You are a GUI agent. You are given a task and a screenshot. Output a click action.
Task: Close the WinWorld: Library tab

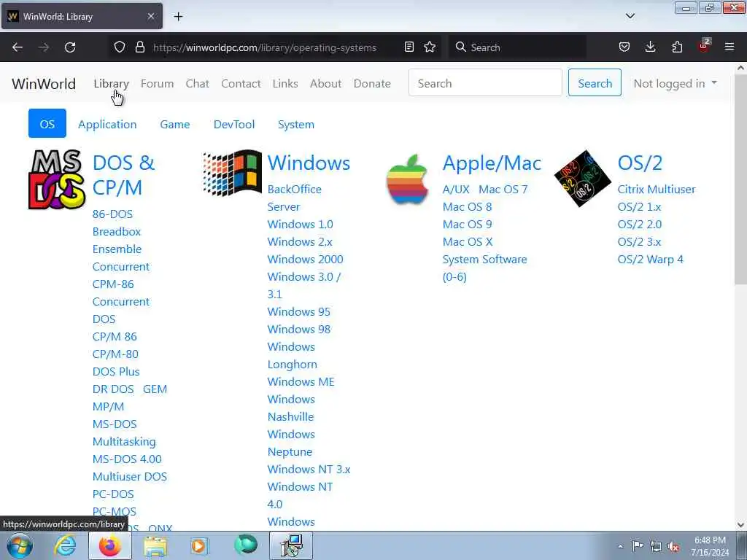tap(150, 16)
